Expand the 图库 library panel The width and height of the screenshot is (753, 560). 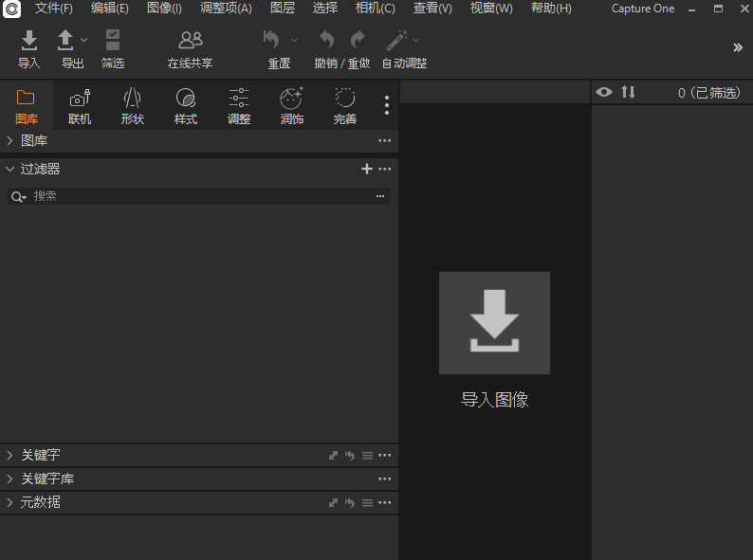point(9,140)
